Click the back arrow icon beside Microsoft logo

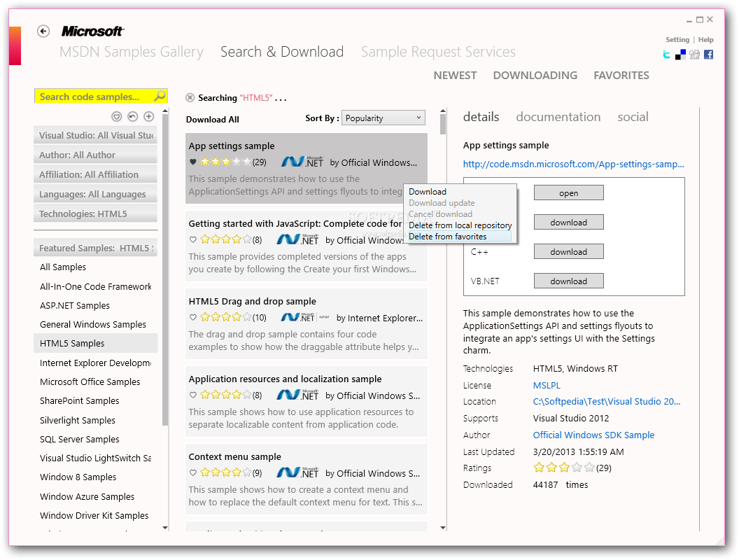coord(43,31)
